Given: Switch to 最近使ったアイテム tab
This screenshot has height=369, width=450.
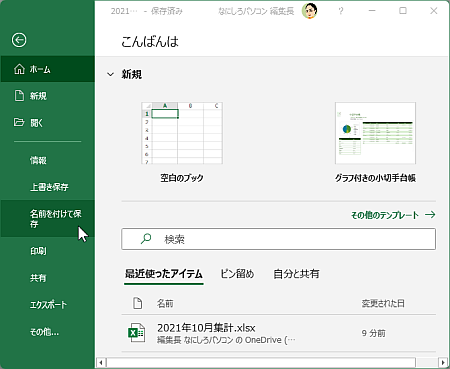Looking at the screenshot, I should [x=164, y=274].
